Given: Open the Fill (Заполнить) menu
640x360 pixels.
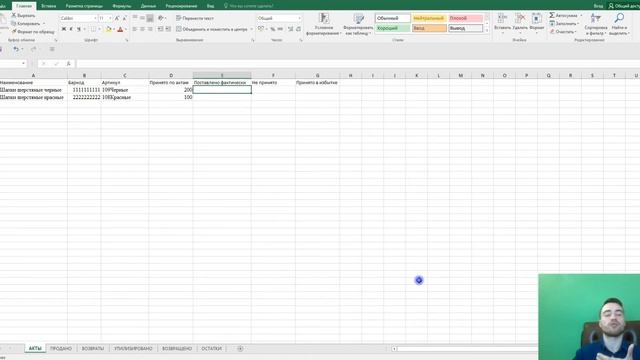Looking at the screenshot, I should click(x=564, y=24).
